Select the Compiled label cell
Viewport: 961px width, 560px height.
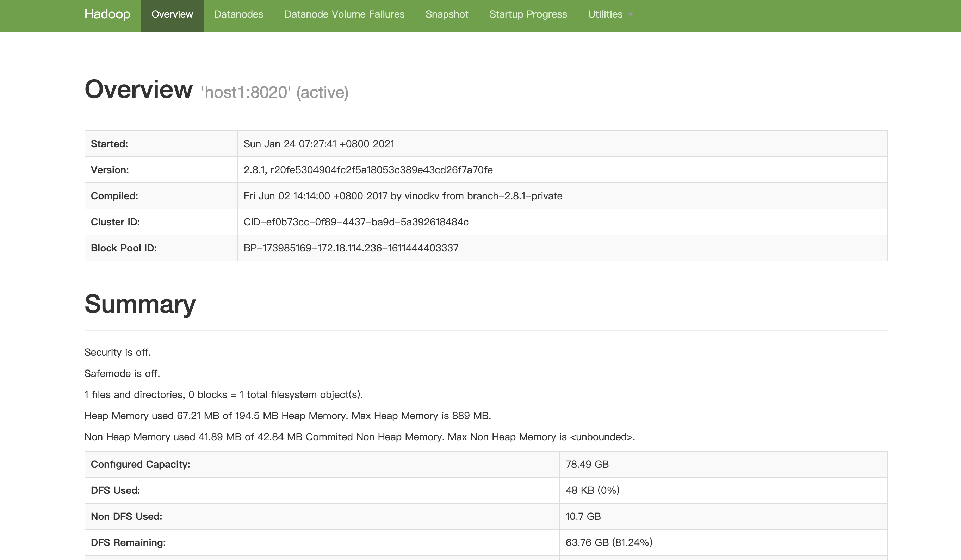(161, 195)
